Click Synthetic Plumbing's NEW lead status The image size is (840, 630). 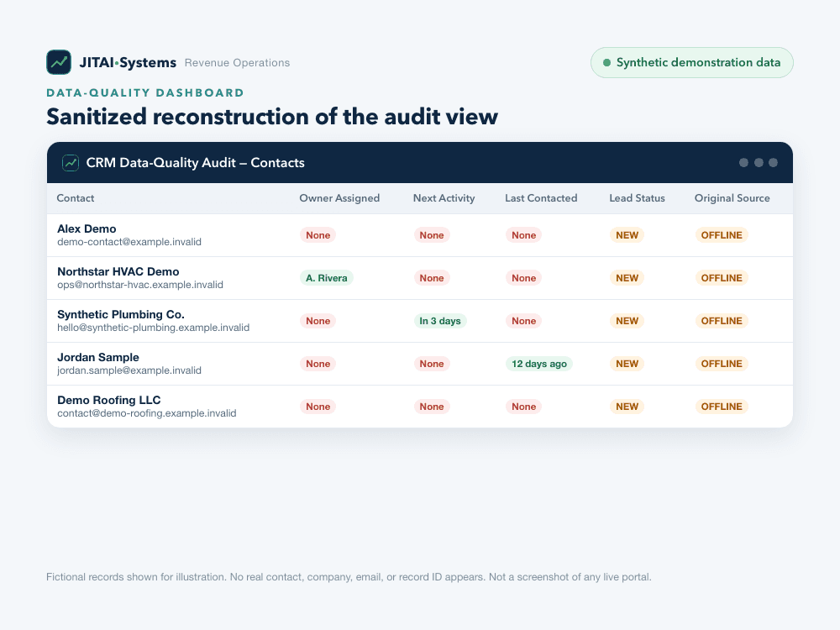[627, 321]
